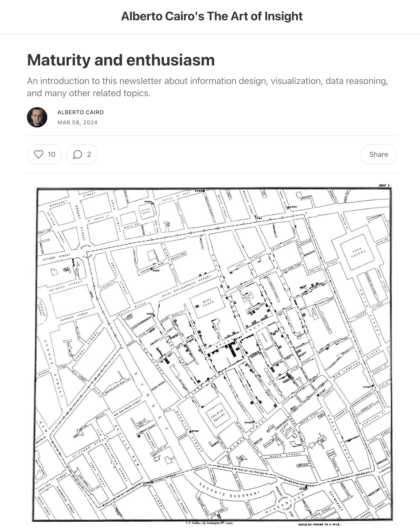
Task: Click the Regents Quadrant label on the map
Action: pyautogui.click(x=229, y=492)
